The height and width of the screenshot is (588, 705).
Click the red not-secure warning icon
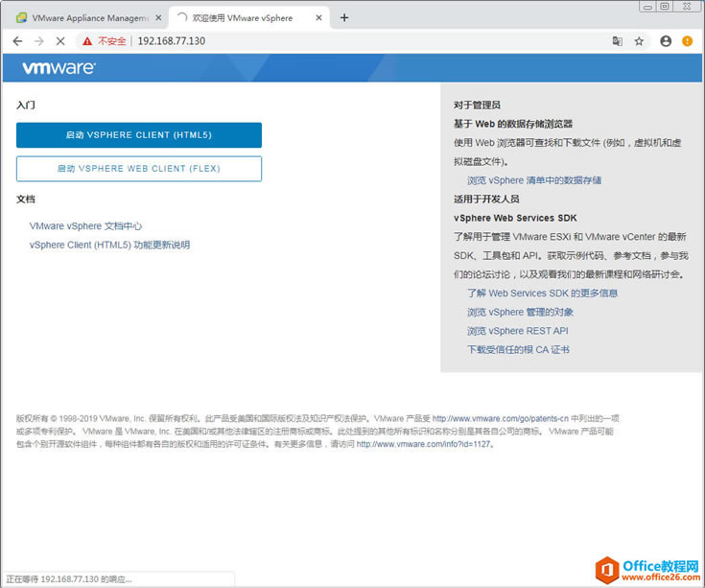point(87,41)
